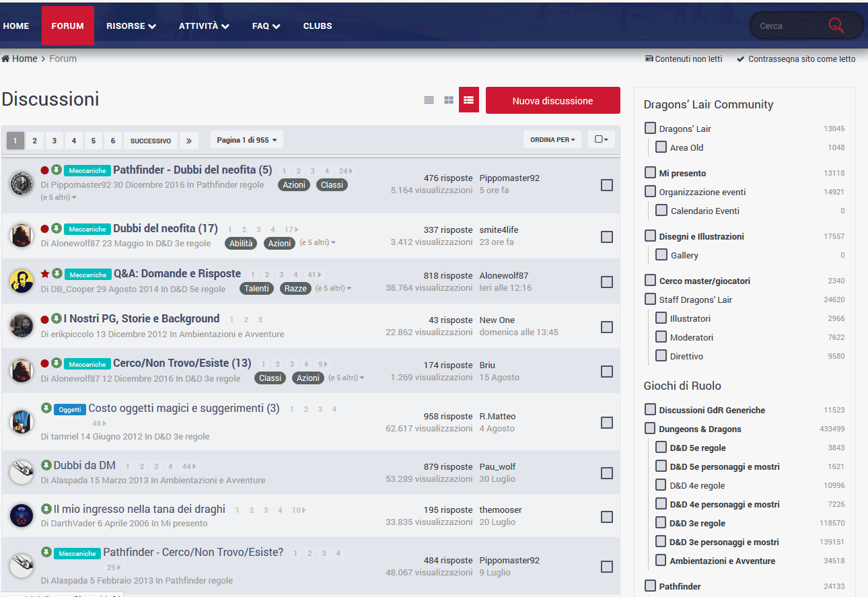This screenshot has height=597, width=868.
Task: Click the DarthVader avatar icon
Action: 22,516
